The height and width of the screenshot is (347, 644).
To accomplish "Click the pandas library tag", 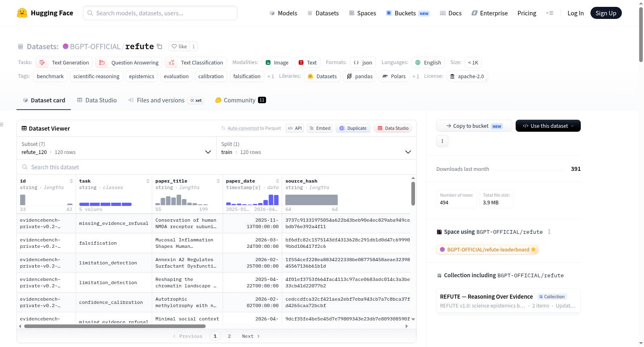I will point(359,76).
